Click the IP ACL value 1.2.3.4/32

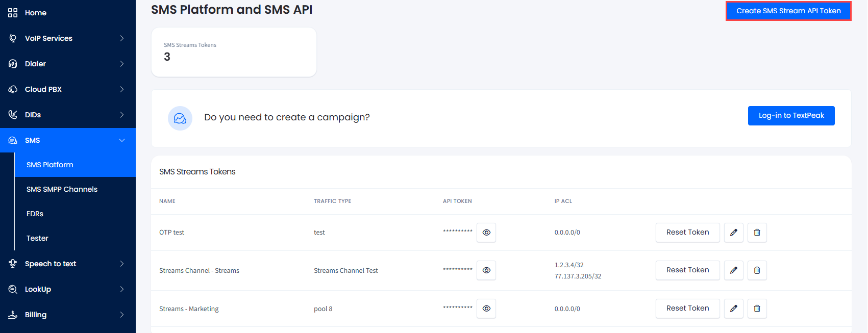click(569, 265)
